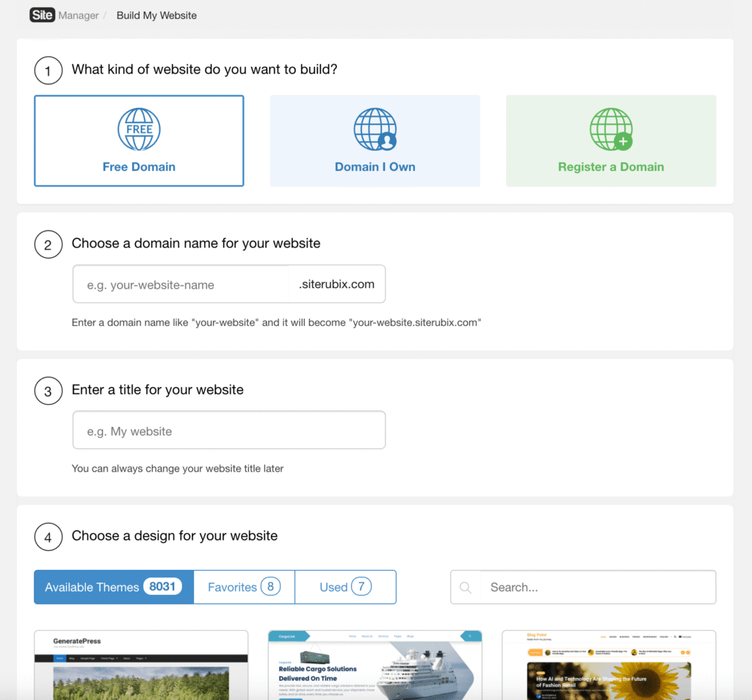Click the Site logo in the breadcrumb

point(42,15)
